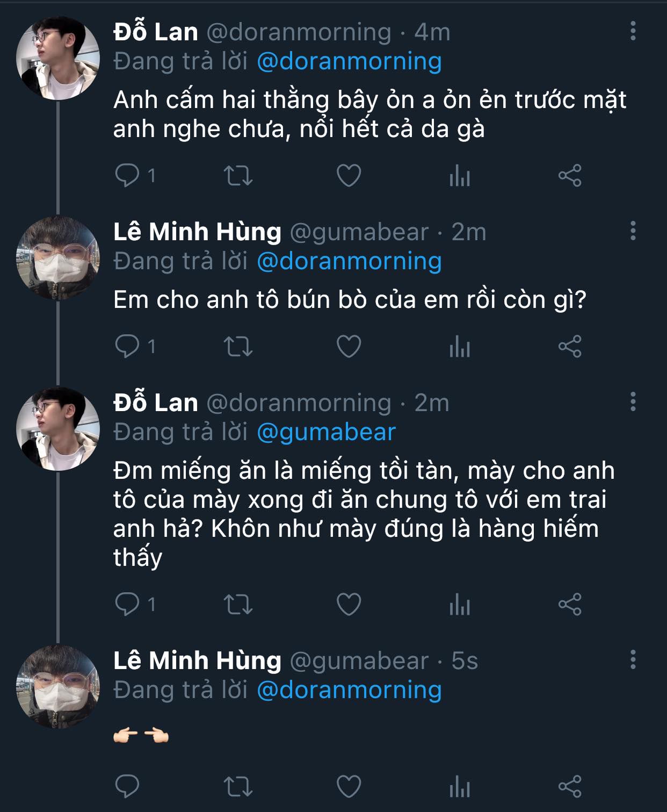
Task: Open Đỗ Lan's profile picture on the top tweet
Action: pos(58,58)
